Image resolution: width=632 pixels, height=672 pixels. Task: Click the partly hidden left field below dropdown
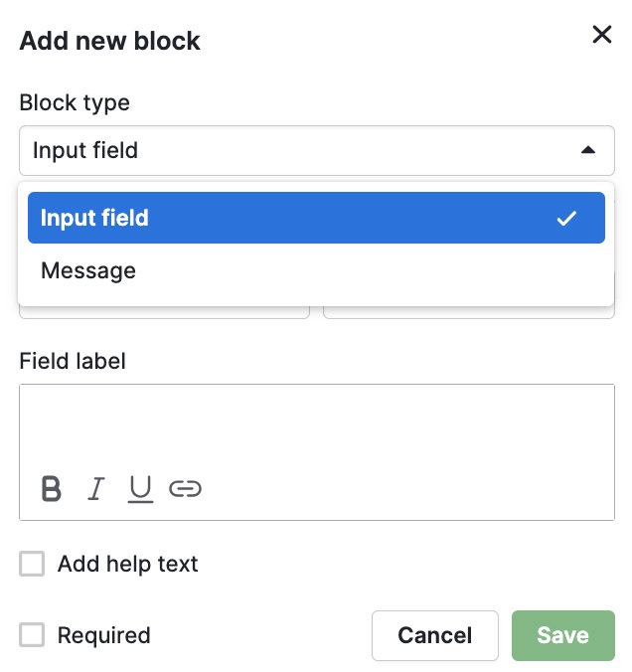(x=164, y=312)
